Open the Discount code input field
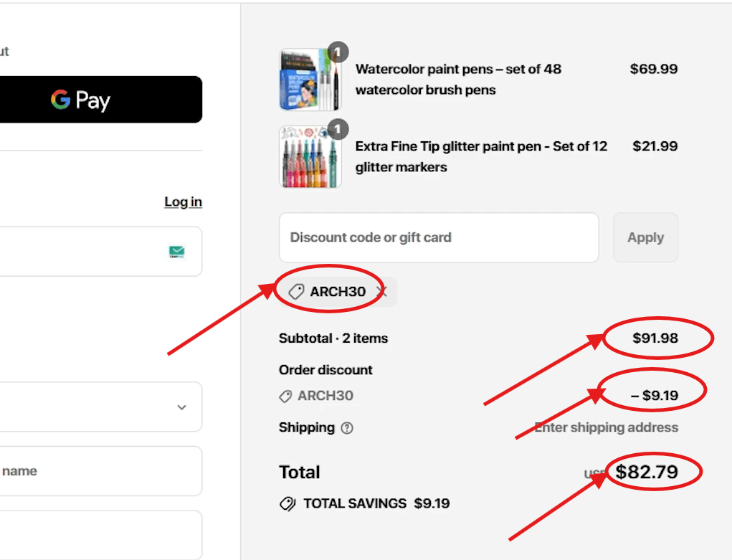The image size is (732, 560). [x=439, y=237]
